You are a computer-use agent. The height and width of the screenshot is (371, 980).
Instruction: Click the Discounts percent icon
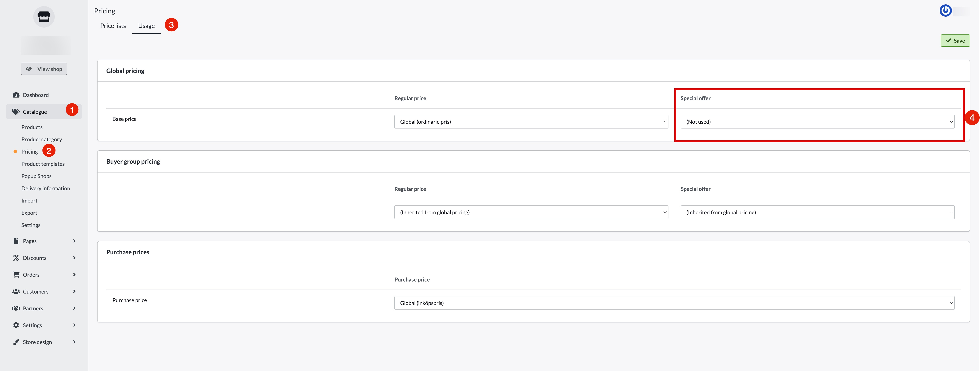[x=16, y=258]
